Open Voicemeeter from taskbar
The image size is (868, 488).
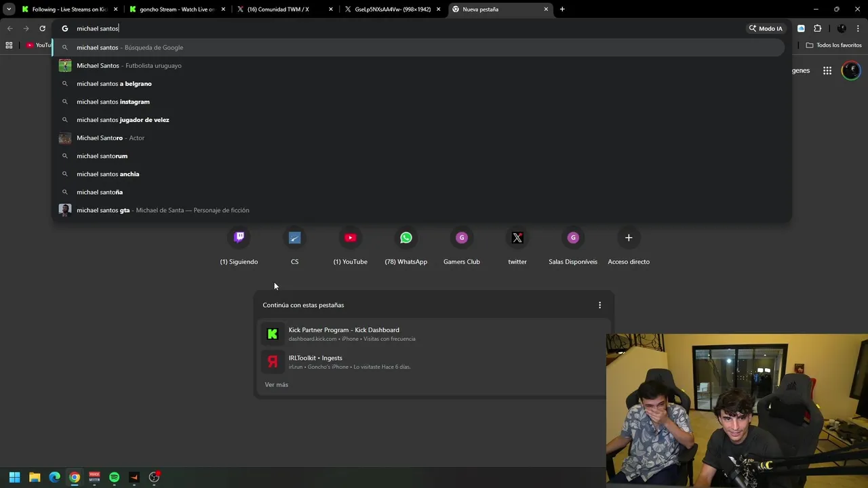[x=94, y=477]
